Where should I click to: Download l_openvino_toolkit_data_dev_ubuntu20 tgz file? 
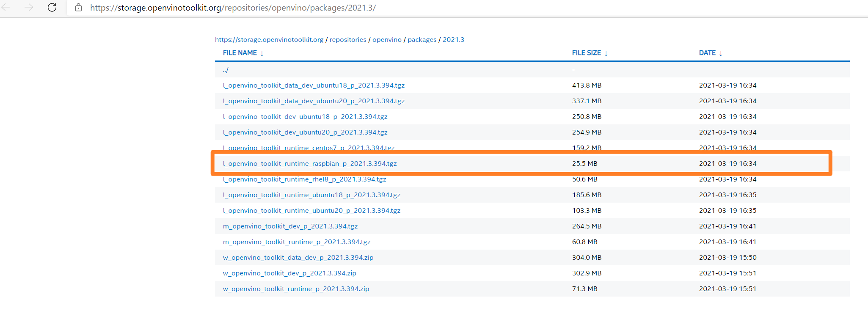[314, 101]
